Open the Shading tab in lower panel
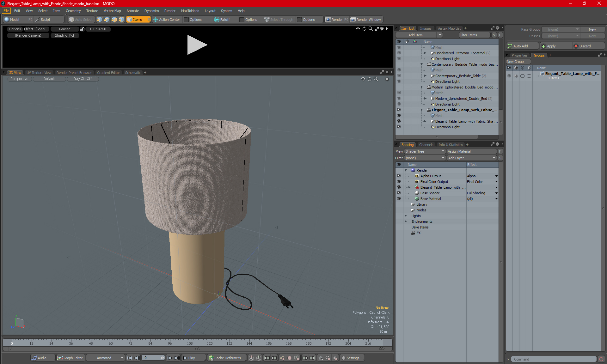 (407, 144)
